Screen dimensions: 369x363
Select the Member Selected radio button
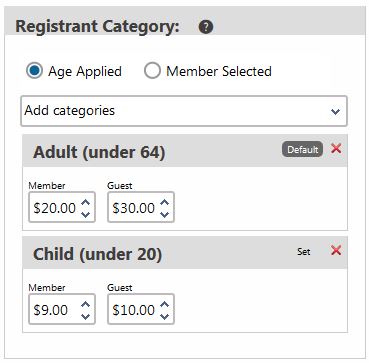point(152,71)
